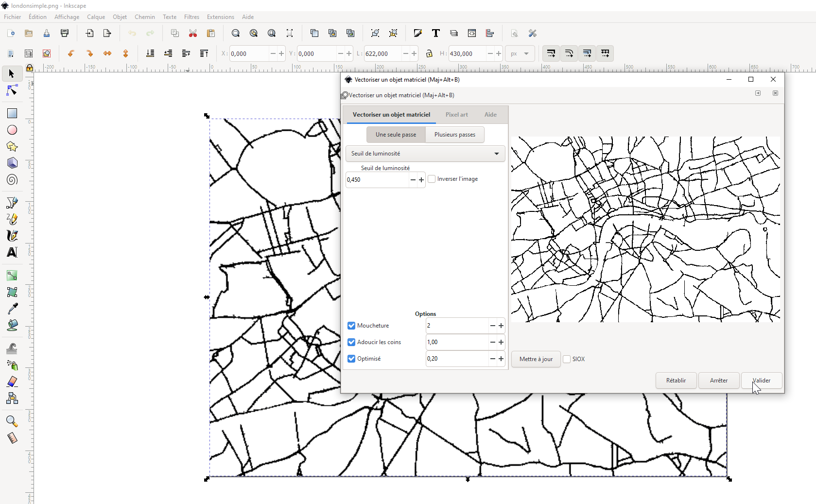Click the Valider button

pos(762,381)
